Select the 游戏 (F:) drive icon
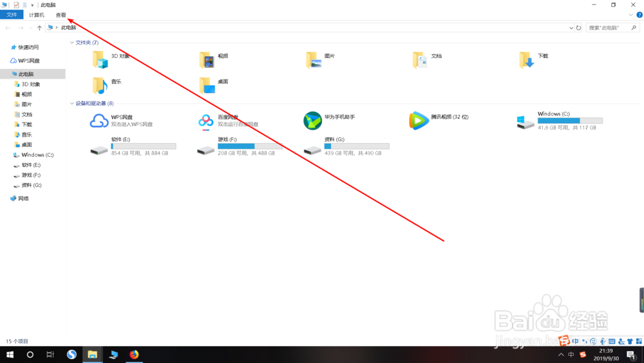This screenshot has height=363, width=644. [206, 150]
